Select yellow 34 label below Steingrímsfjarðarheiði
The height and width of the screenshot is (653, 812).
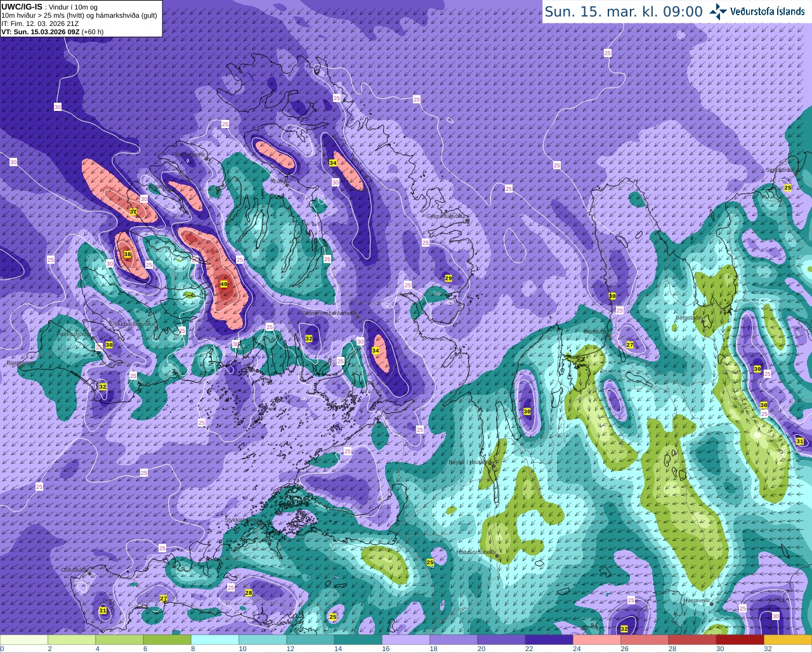coord(376,351)
